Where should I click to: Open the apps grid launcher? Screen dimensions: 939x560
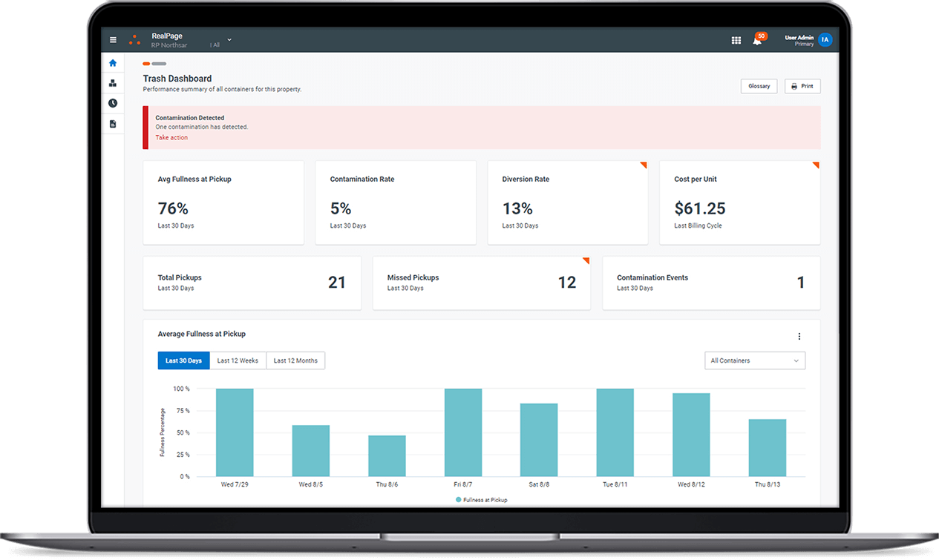[x=736, y=40]
